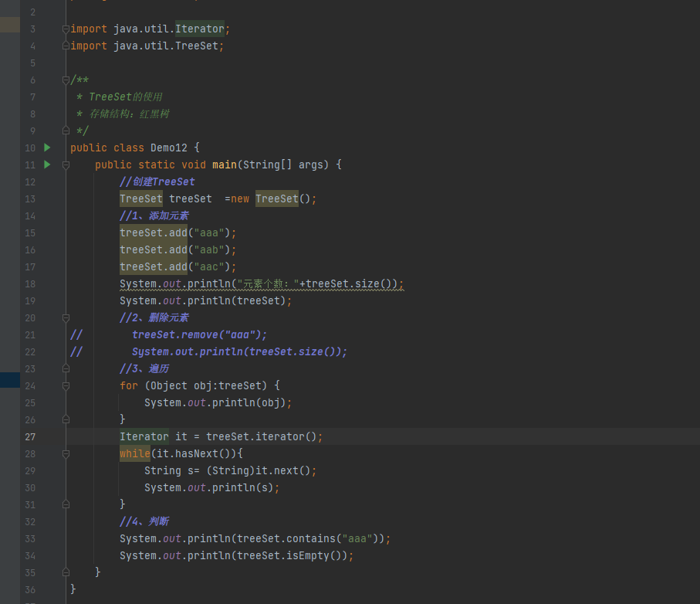Click 'java.util.TreeSet' in the import on line 4
700x604 pixels.
166,46
